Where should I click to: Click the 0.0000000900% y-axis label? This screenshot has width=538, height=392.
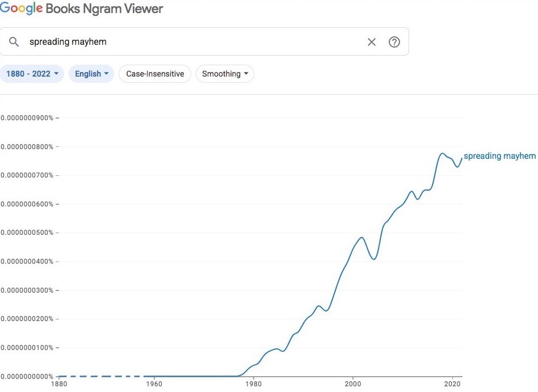(x=27, y=118)
